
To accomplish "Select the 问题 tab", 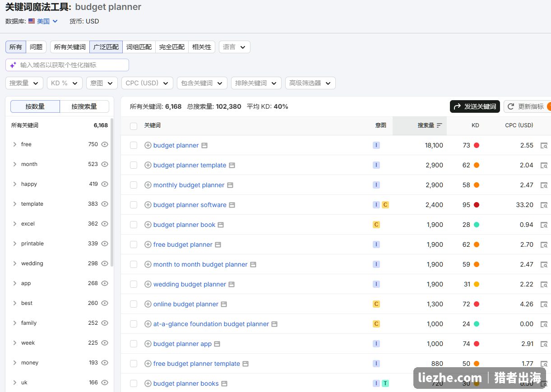I will [x=36, y=47].
